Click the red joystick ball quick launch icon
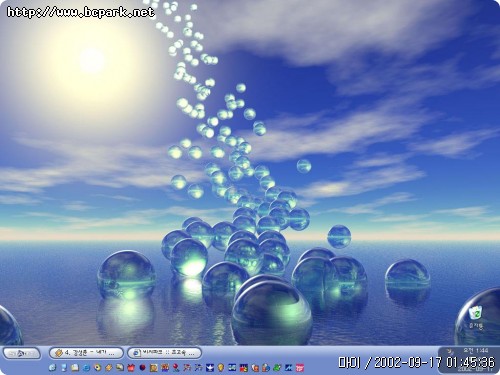Image resolution: width=500 pixels, height=375 pixels. (x=176, y=368)
